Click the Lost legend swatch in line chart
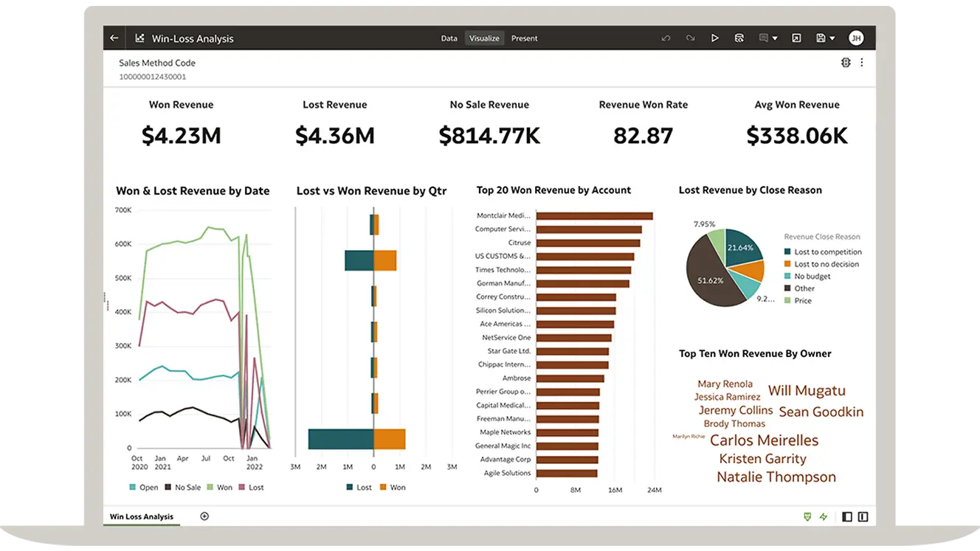This screenshot has height=551, width=980. 242,488
